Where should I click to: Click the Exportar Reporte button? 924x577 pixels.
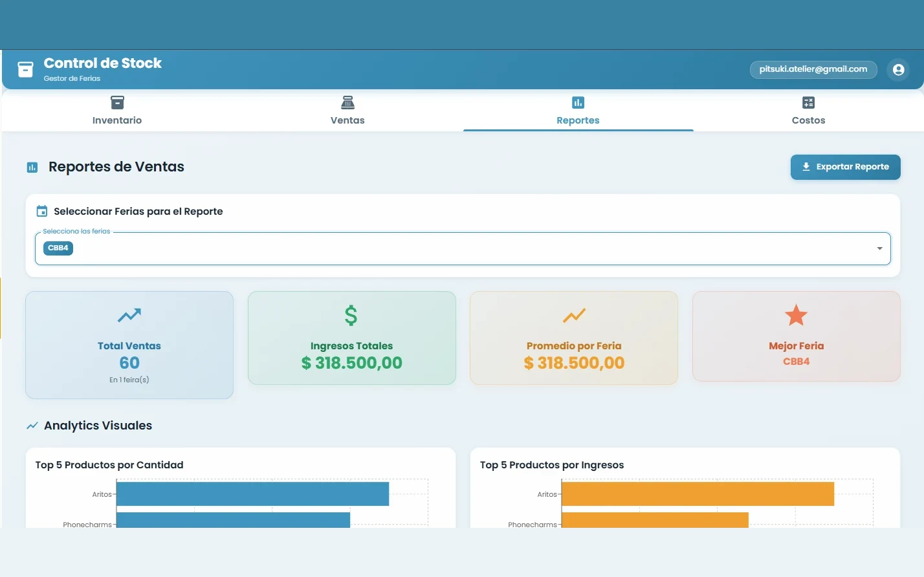pyautogui.click(x=845, y=167)
